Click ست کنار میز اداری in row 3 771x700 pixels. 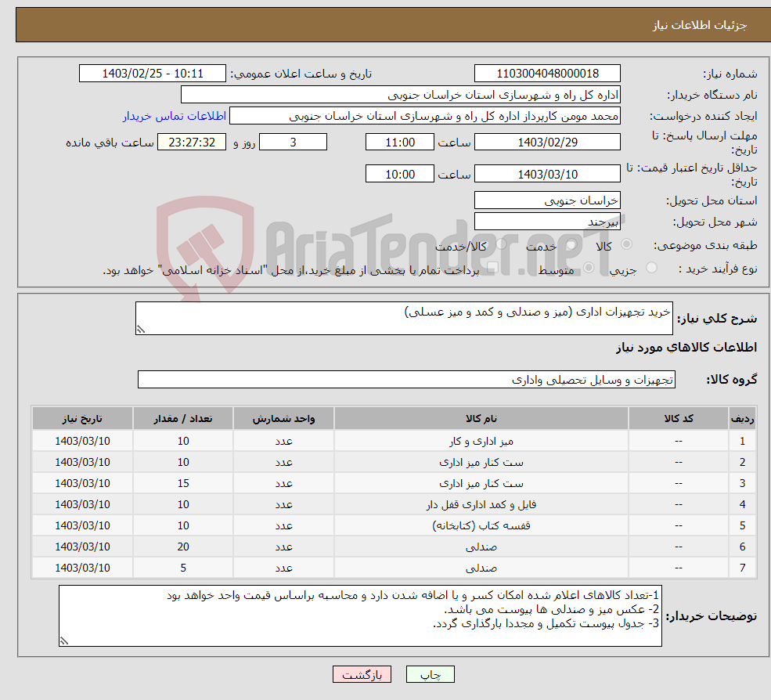point(481,484)
